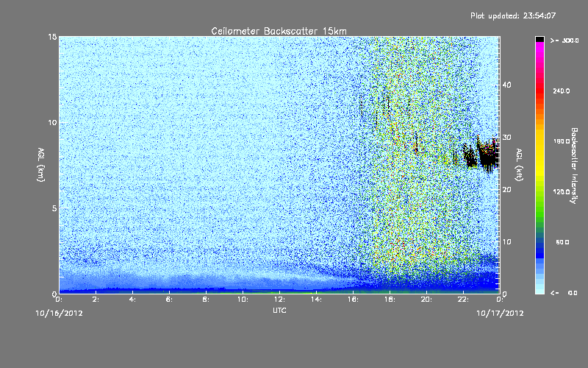Pick the red band of the colorbar
The height and width of the screenshot is (368, 588).
point(539,92)
